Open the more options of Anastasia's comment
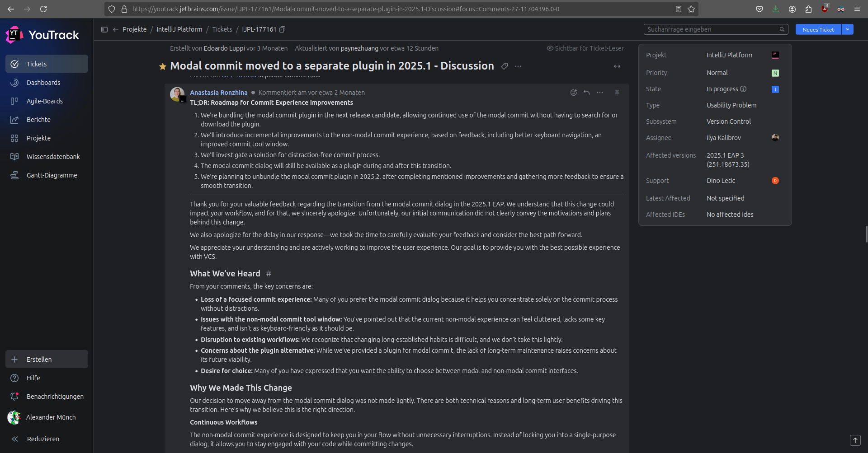The height and width of the screenshot is (453, 868). (x=600, y=93)
